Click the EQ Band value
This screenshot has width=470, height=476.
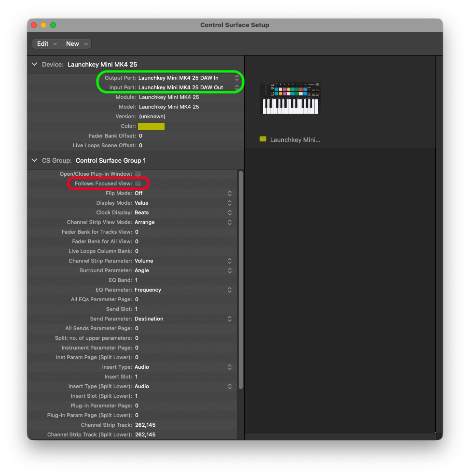(x=136, y=280)
